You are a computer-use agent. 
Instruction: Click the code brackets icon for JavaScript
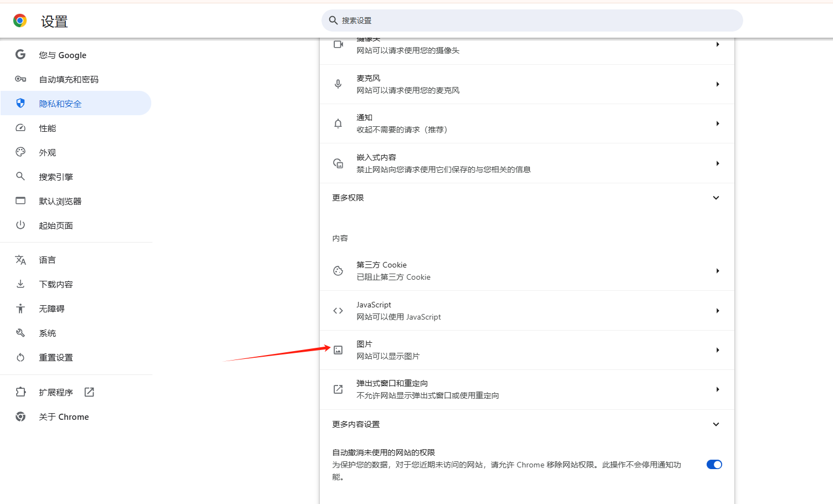point(338,311)
